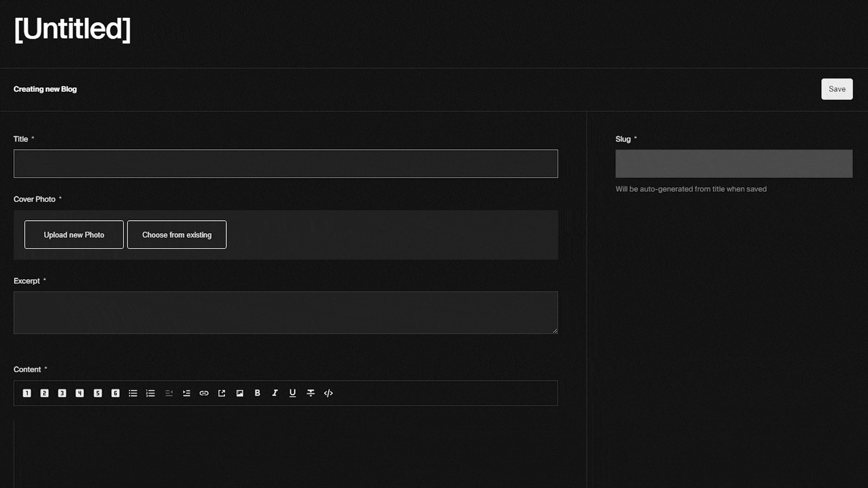Insert a numbered list

[x=150, y=393]
